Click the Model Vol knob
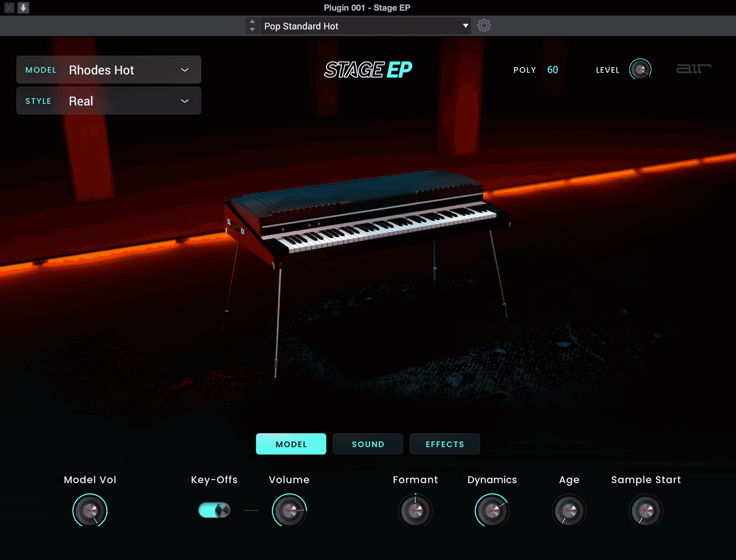The image size is (736, 560). point(90,510)
